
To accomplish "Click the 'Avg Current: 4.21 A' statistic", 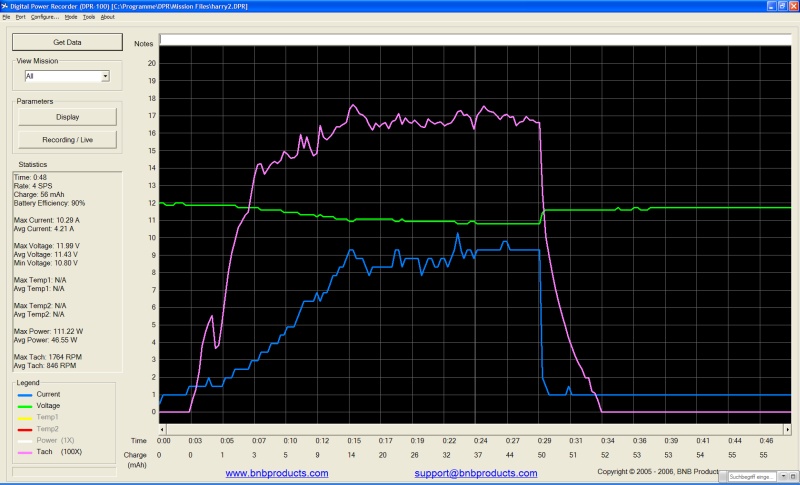I will pyautogui.click(x=44, y=229).
